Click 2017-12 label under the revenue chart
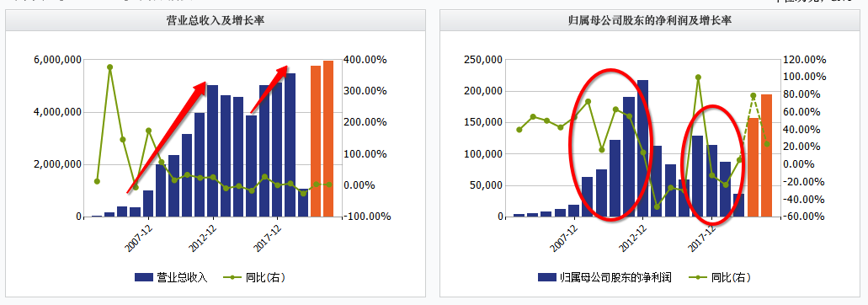Screen dimensions: 868x305 click(268, 238)
